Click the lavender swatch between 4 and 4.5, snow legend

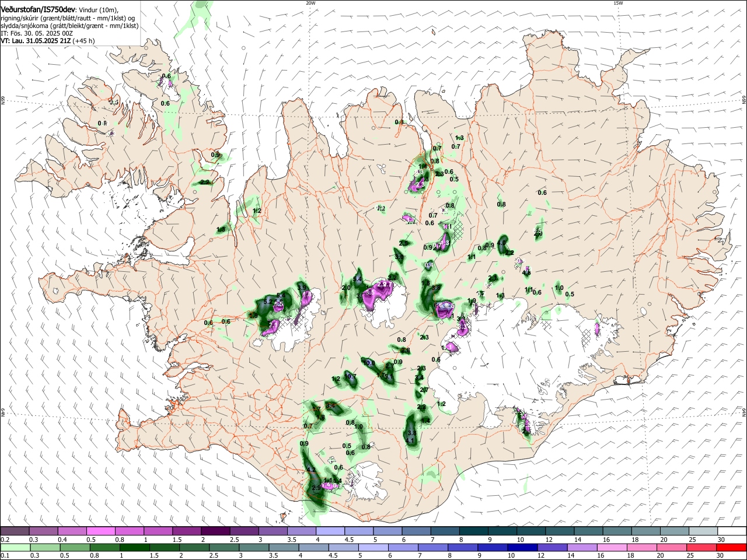(x=330, y=531)
